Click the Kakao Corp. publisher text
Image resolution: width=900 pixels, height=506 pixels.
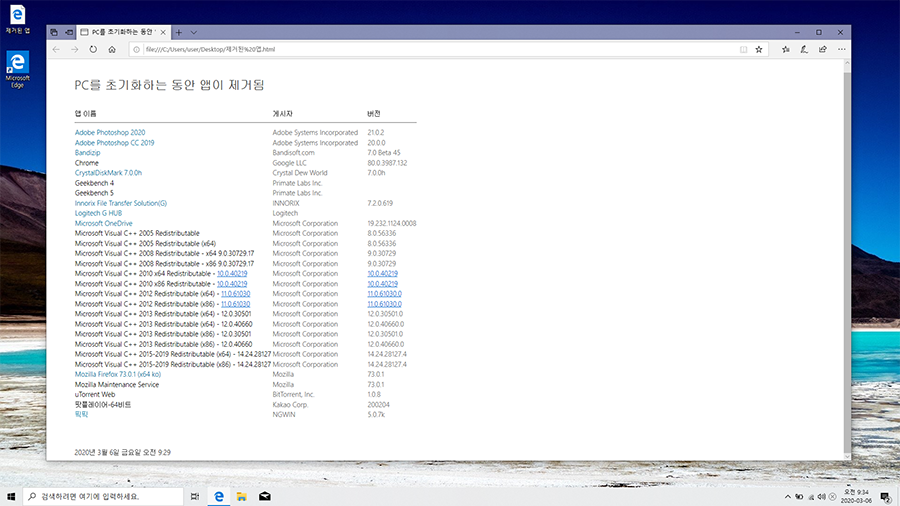click(x=290, y=404)
